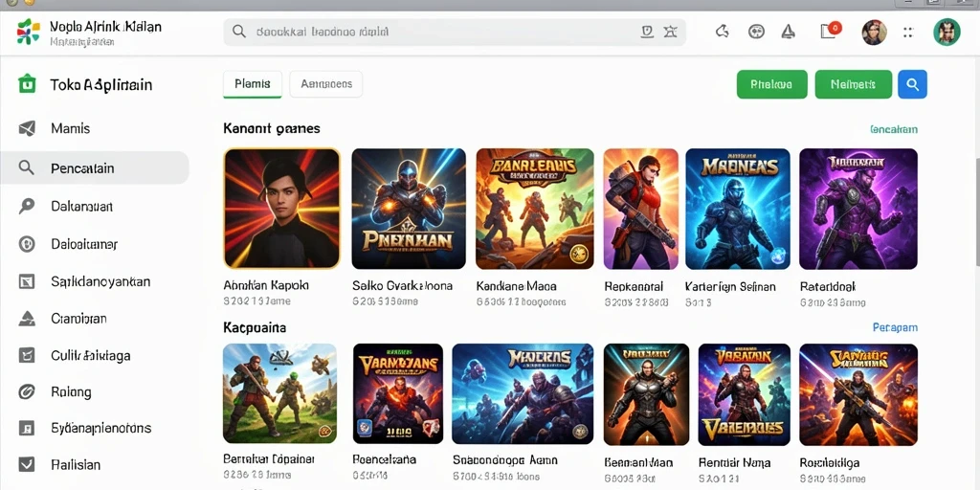Click the blue search button
980x490 pixels.
(x=912, y=84)
